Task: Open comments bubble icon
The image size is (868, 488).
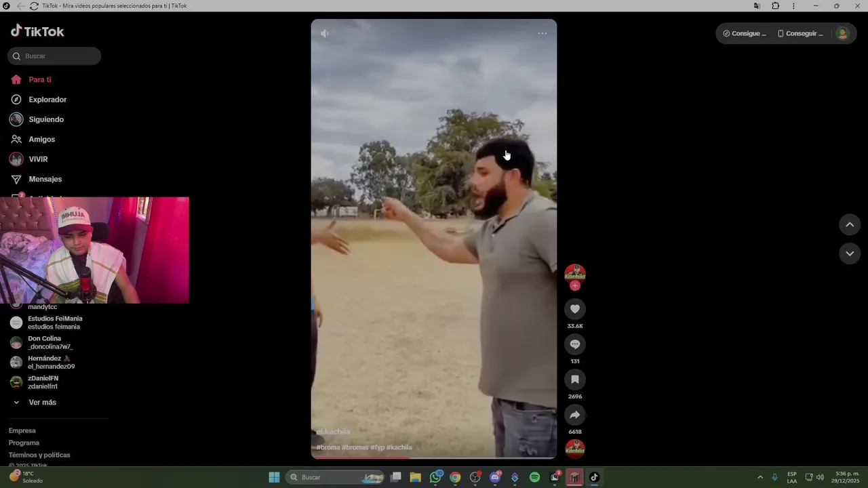Action: (575, 344)
